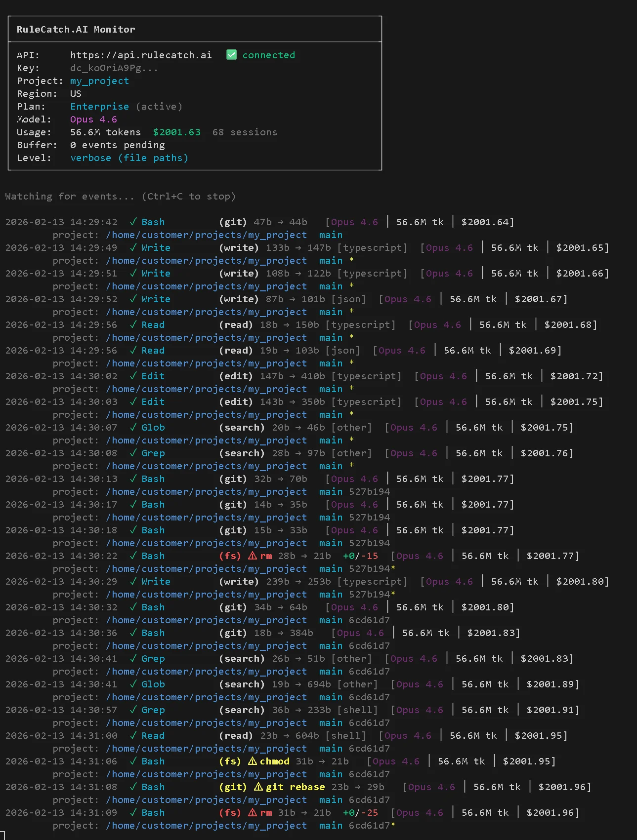This screenshot has height=840, width=637.
Task: Click the commit hash 6cd61d7 under the 14:30:32 event
Action: pos(370,620)
